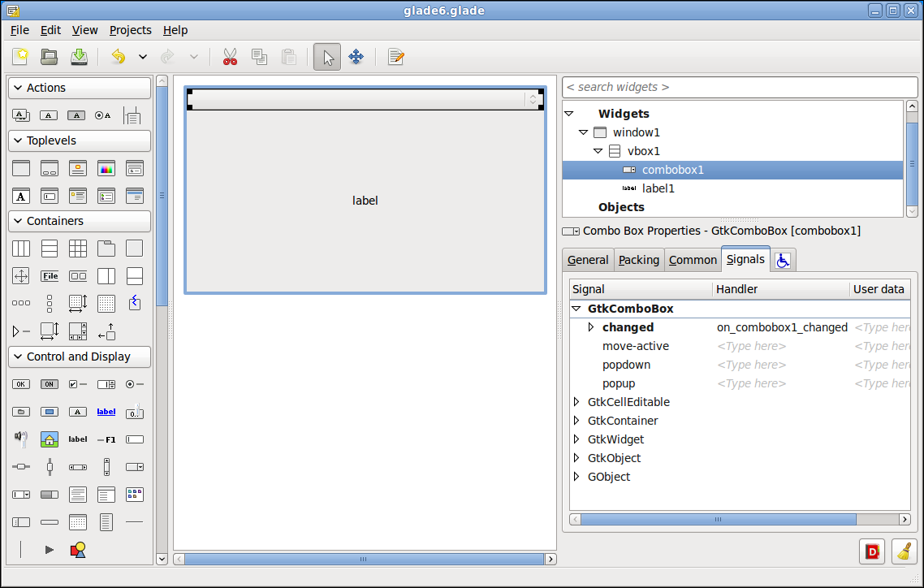This screenshot has height=588, width=924.
Task: Expand the GObject signal group
Action: coord(576,477)
